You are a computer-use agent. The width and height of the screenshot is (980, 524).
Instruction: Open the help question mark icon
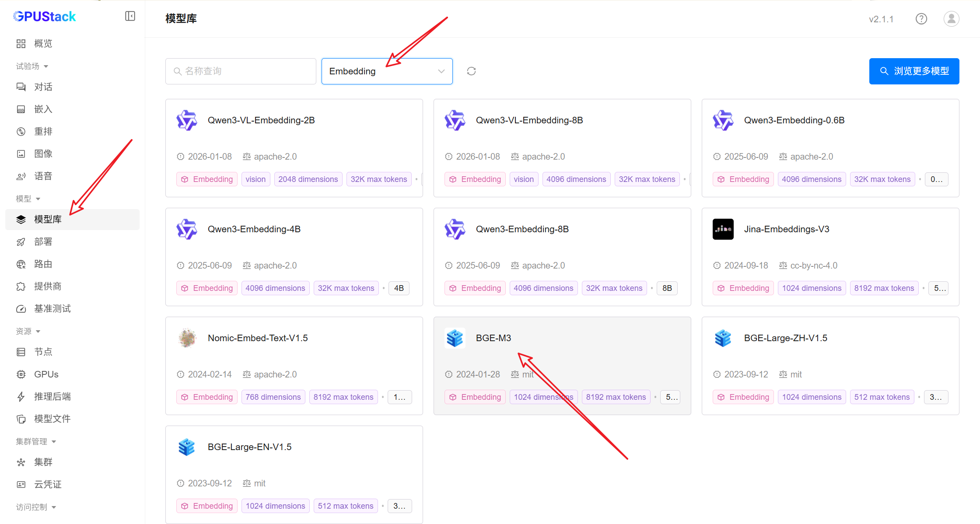click(x=921, y=19)
